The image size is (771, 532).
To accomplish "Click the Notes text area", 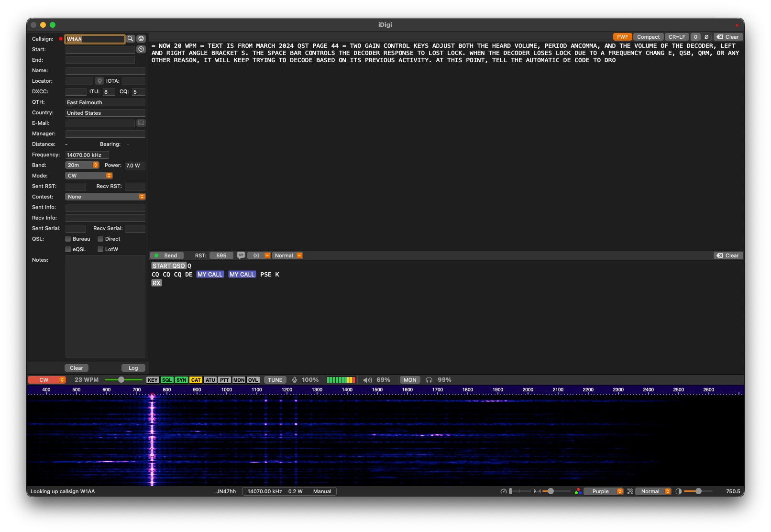I will pyautogui.click(x=105, y=306).
